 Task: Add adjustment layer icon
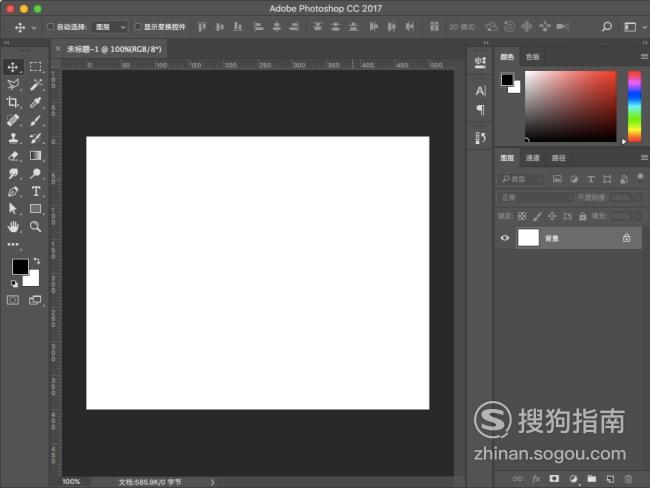pos(573,479)
